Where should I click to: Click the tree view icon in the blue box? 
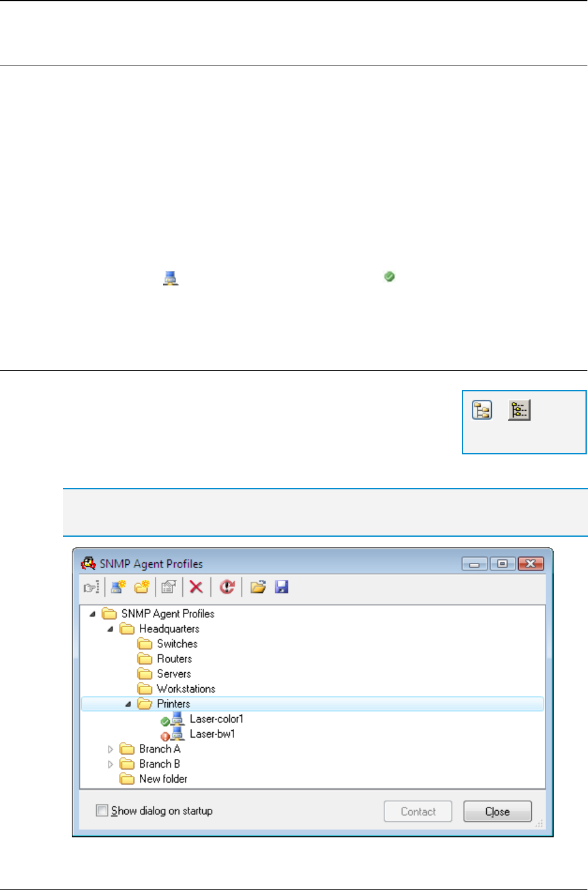[x=482, y=410]
